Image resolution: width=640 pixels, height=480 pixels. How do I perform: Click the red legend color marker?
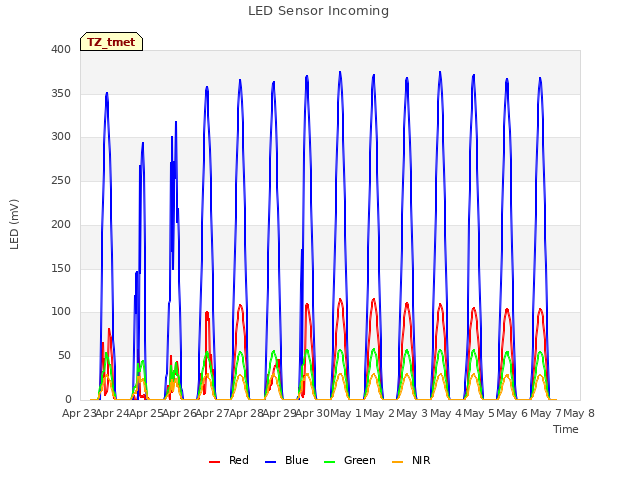(x=215, y=462)
